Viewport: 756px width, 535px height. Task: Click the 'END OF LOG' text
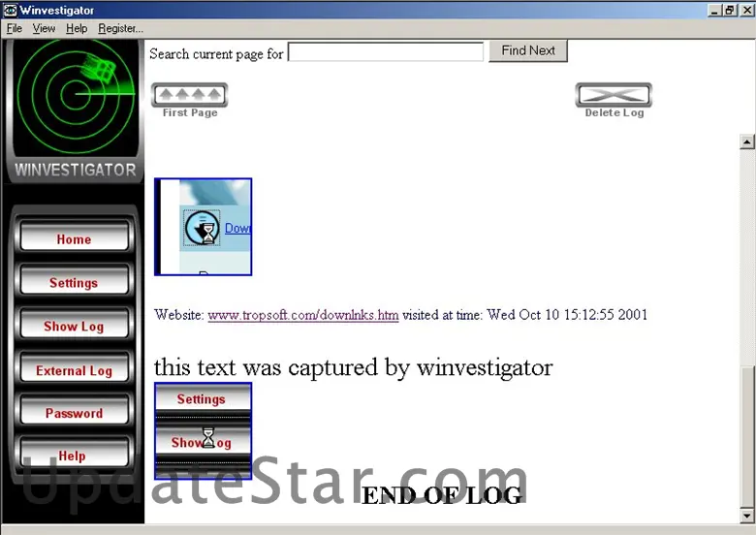[x=442, y=496]
